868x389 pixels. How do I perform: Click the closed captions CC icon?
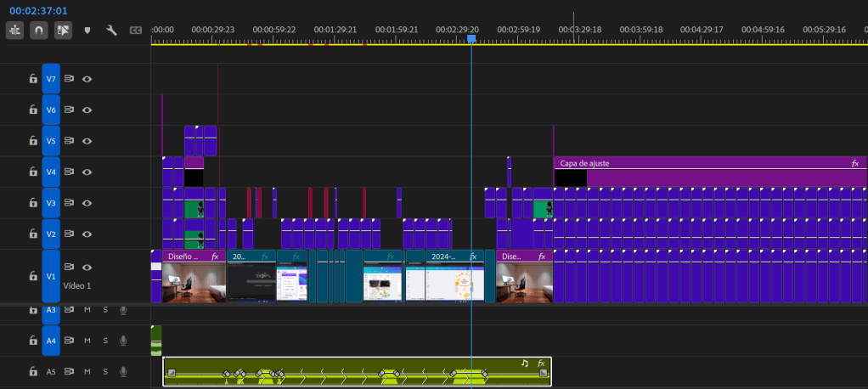click(135, 30)
